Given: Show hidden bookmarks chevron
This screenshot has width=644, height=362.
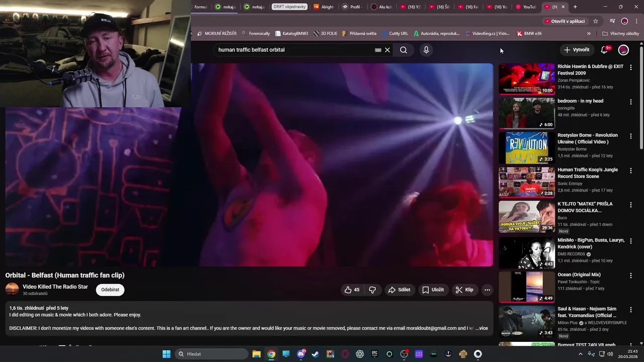Looking at the screenshot, I should (x=589, y=34).
